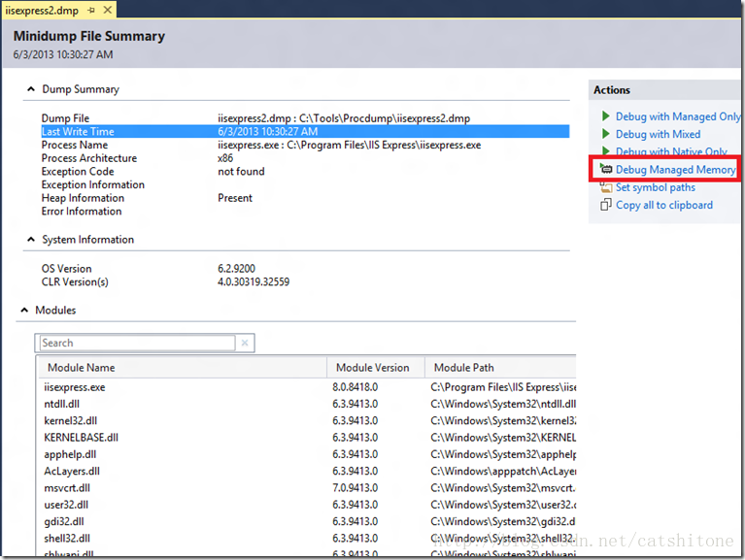
Task: Choose Copy all to clipboard
Action: (x=664, y=205)
